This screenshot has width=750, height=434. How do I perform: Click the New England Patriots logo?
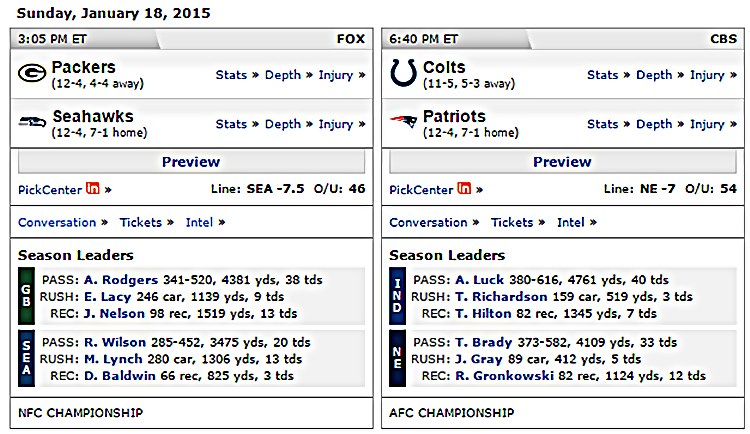pyautogui.click(x=403, y=123)
